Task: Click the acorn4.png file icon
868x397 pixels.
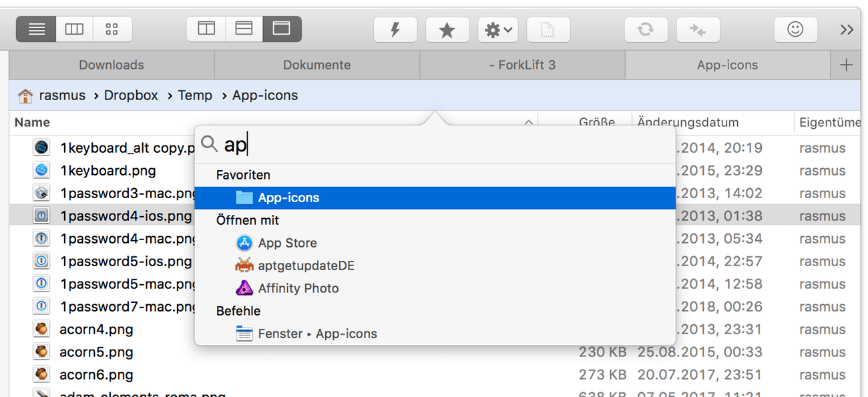Action: (x=41, y=329)
